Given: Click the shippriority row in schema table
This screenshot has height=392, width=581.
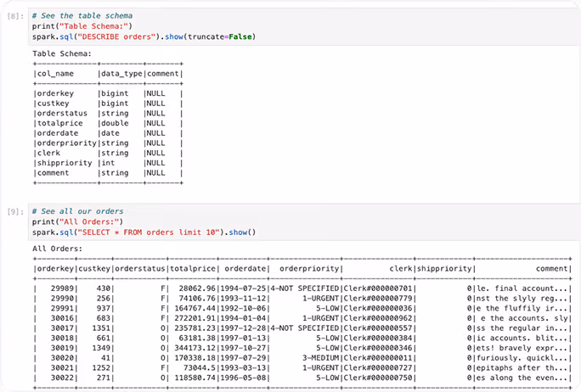Looking at the screenshot, I should point(108,163).
